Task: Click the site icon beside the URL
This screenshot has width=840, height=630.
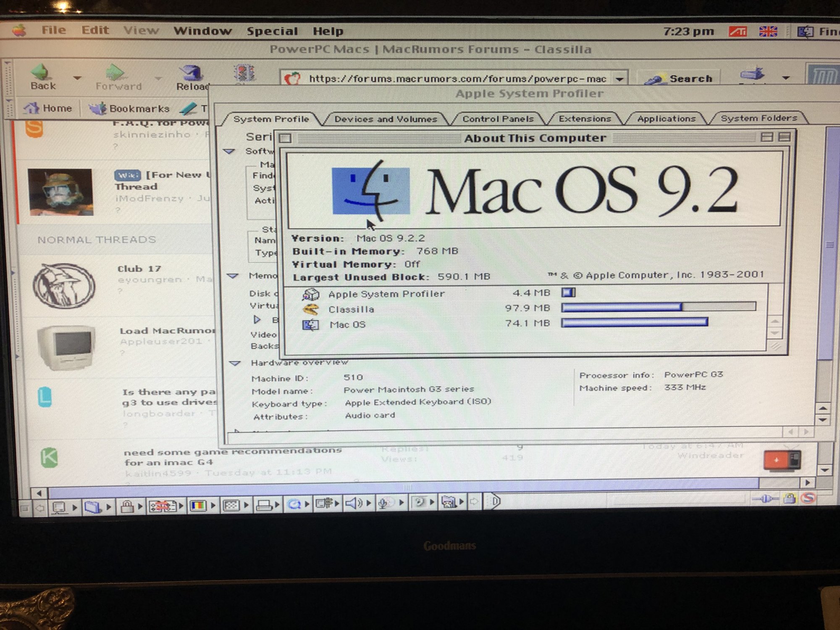Action: (x=293, y=79)
